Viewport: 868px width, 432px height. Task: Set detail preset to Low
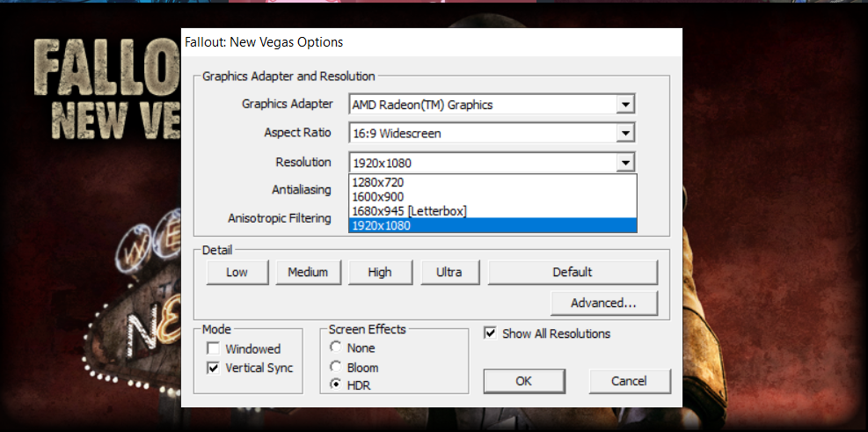237,273
